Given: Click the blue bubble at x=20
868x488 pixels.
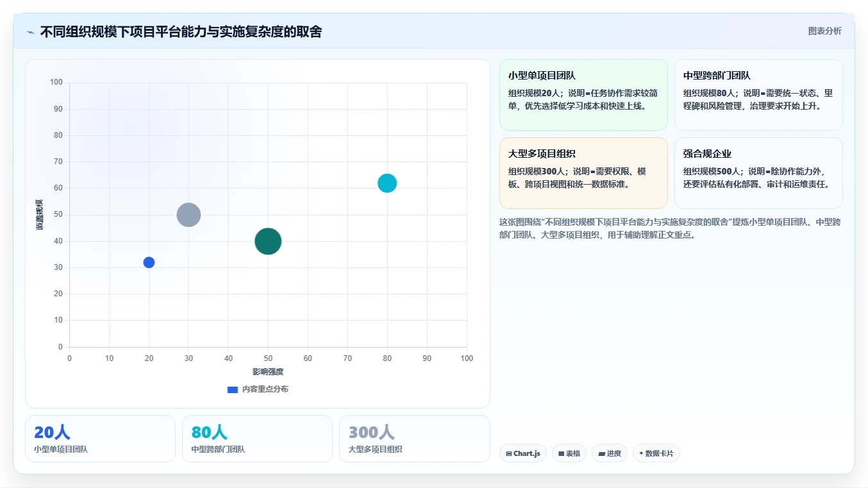Looking at the screenshot, I should click(x=149, y=262).
